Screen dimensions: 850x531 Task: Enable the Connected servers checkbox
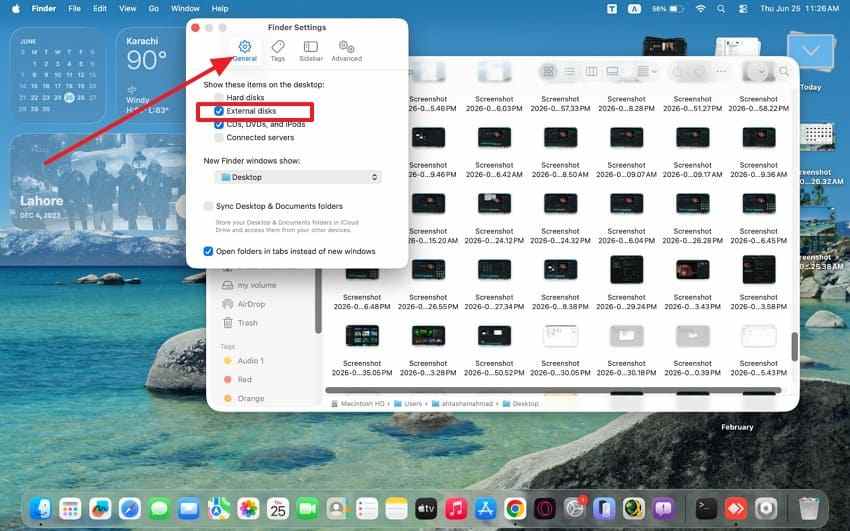pos(218,138)
